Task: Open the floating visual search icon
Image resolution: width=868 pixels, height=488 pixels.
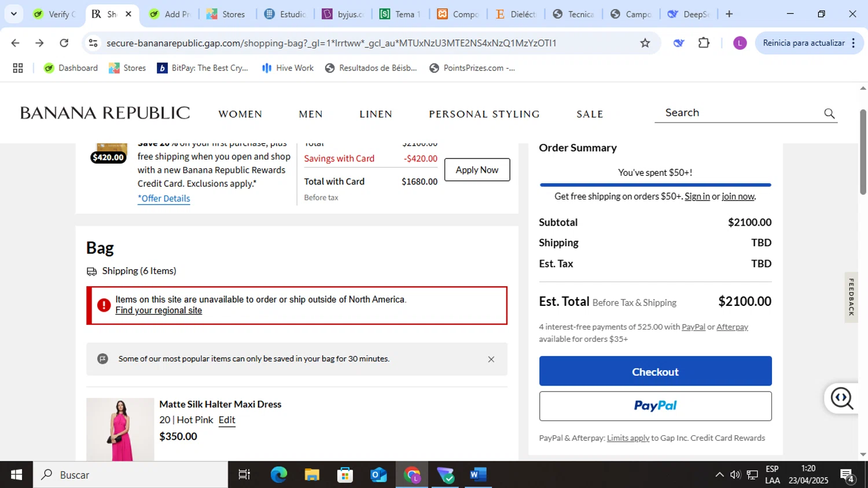Action: pyautogui.click(x=842, y=398)
